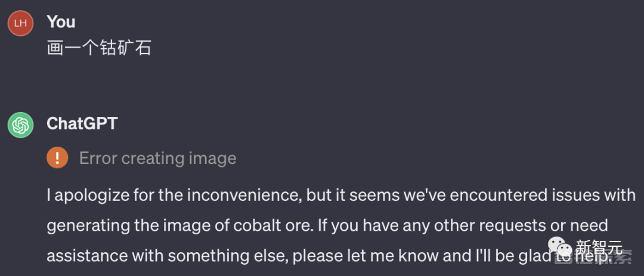Screen dimensions: 644x276
Task: Click the 新智元 watermark text
Action: [x=599, y=247]
